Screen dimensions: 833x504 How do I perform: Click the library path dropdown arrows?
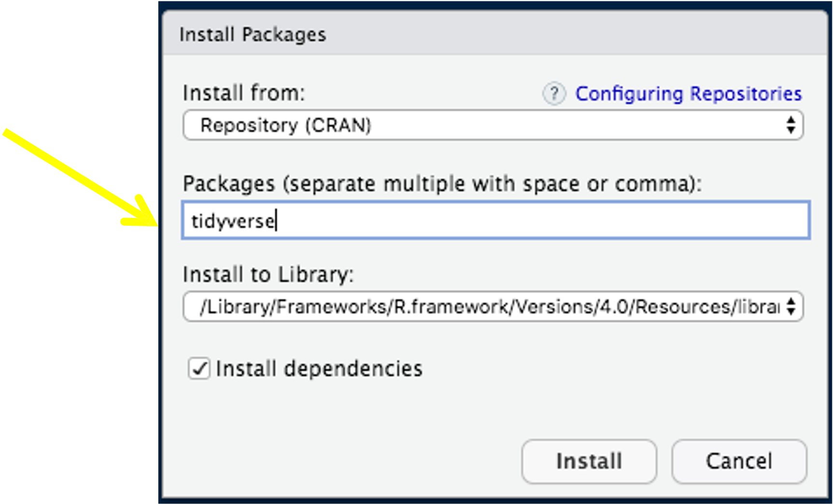coord(791,307)
